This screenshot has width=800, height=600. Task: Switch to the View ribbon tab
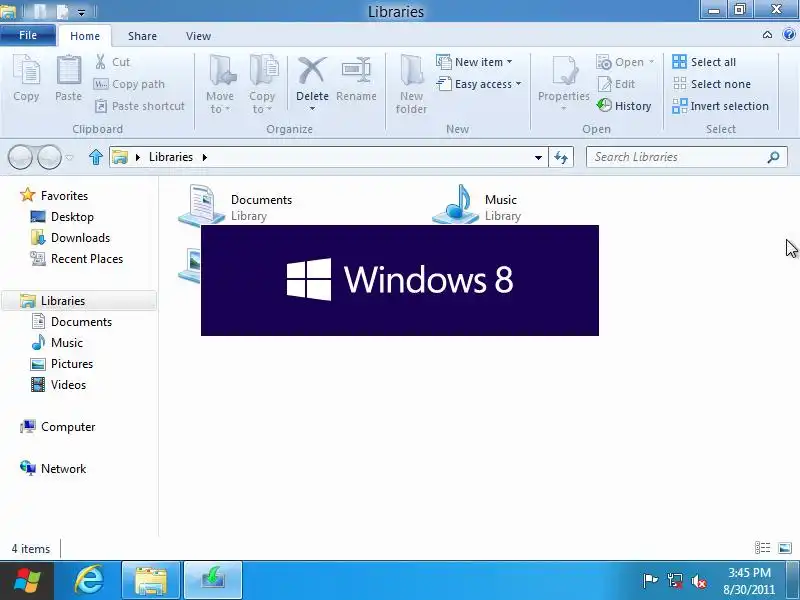pyautogui.click(x=198, y=36)
